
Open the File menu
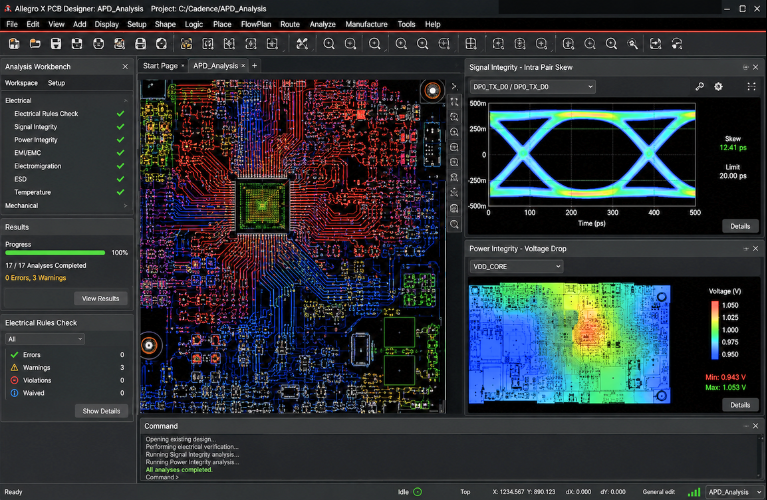(12, 24)
